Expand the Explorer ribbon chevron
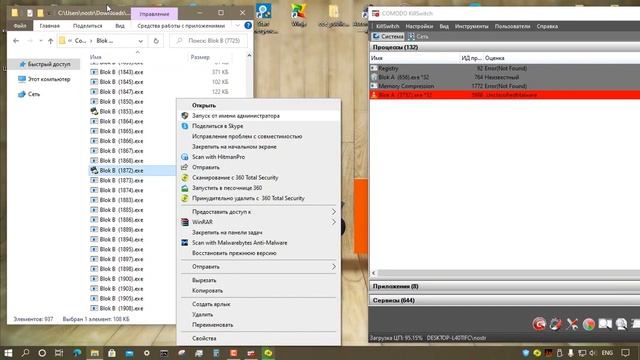 [238, 25]
